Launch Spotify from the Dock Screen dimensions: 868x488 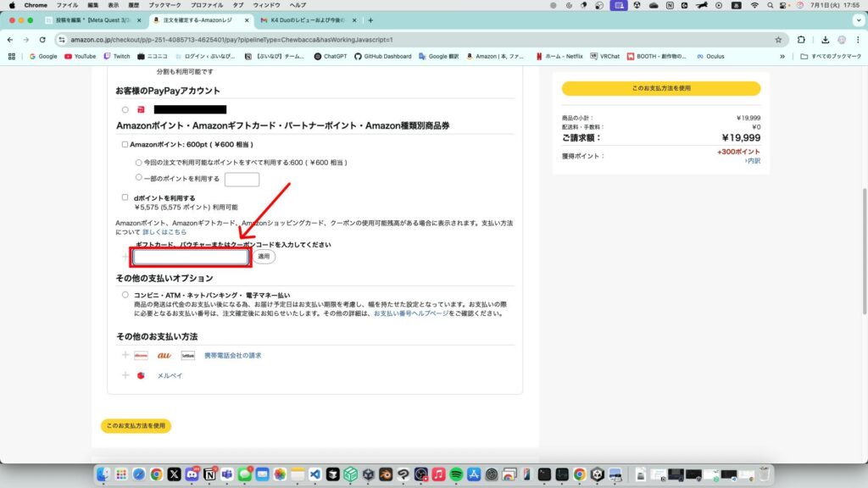click(x=457, y=474)
